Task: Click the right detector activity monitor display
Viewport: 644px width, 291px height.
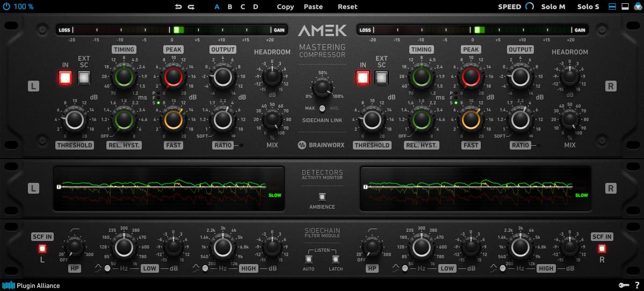Action: pos(475,188)
